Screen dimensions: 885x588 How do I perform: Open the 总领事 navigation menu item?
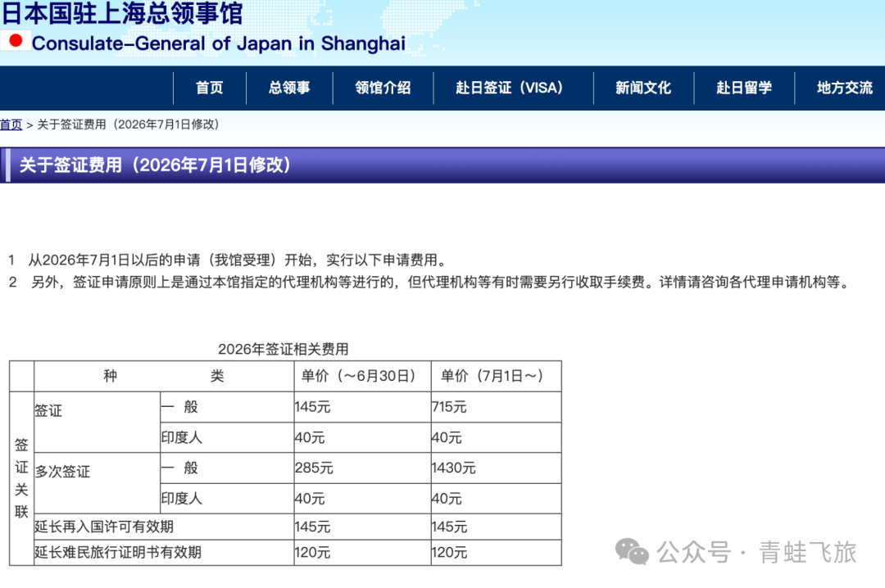pos(289,88)
